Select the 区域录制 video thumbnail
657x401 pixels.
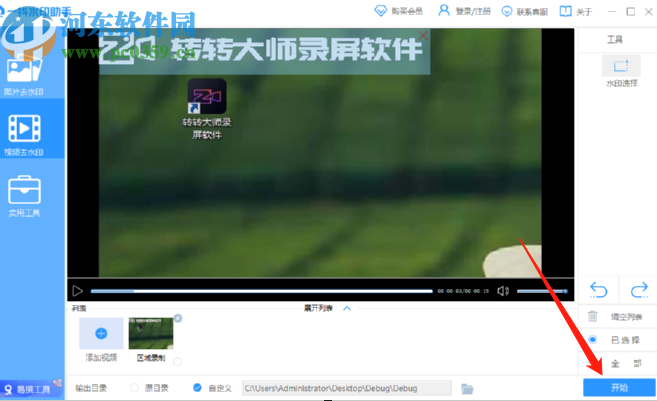(x=151, y=334)
